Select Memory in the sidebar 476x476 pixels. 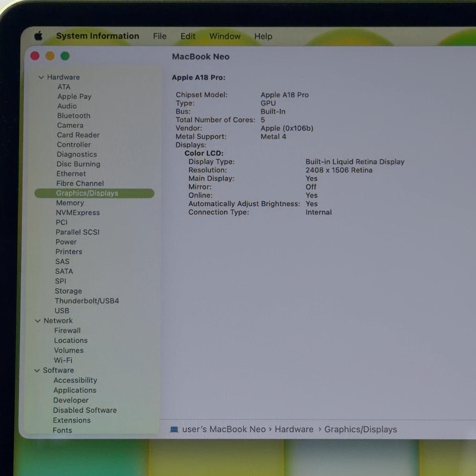pyautogui.click(x=70, y=203)
